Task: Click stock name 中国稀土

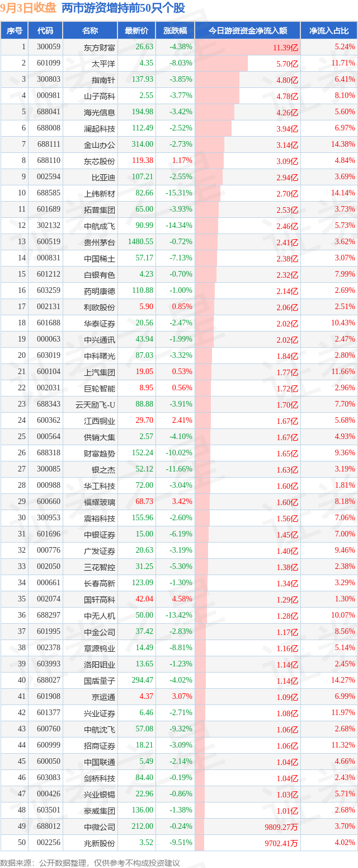Action: [100, 258]
